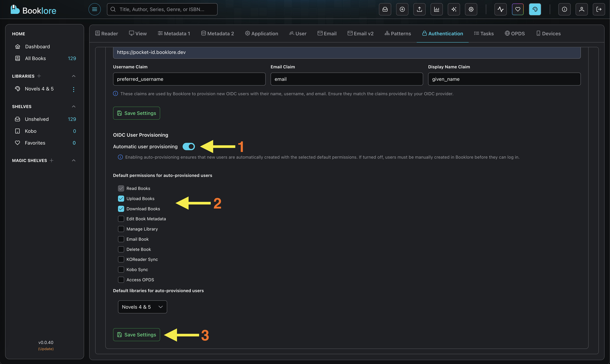Image resolution: width=610 pixels, height=364 pixels.
Task: Switch to the OPDS tab
Action: point(515,33)
